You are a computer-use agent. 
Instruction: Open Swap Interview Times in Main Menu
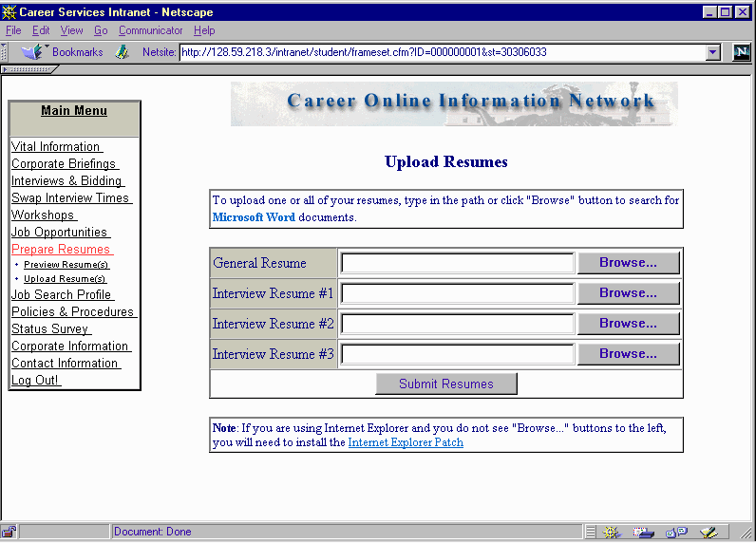tap(70, 198)
